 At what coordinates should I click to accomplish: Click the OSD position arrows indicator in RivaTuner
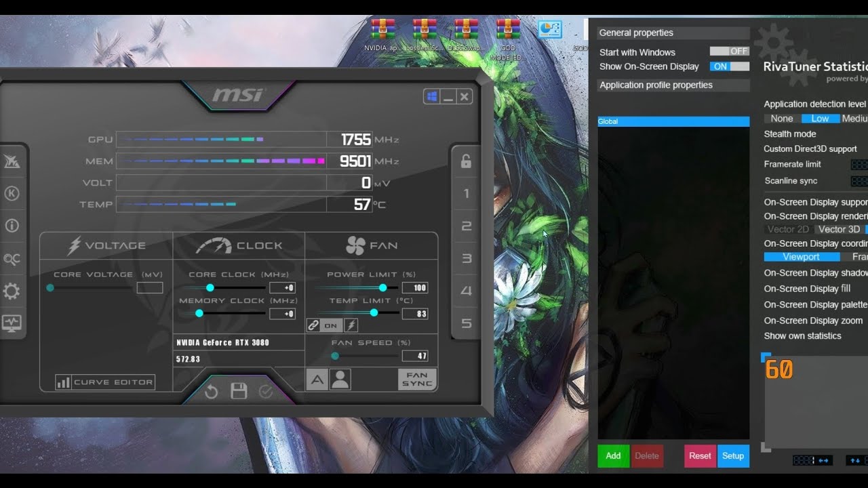click(x=812, y=460)
